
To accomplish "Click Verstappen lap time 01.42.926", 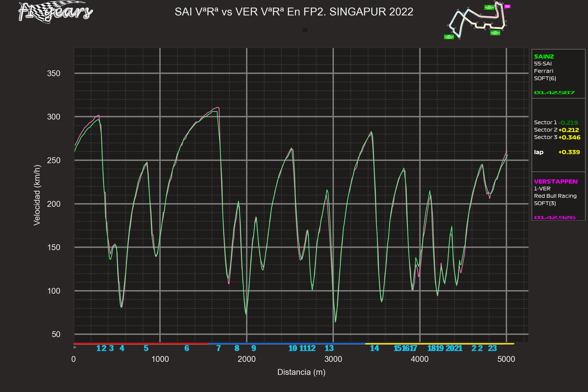I will (554, 218).
